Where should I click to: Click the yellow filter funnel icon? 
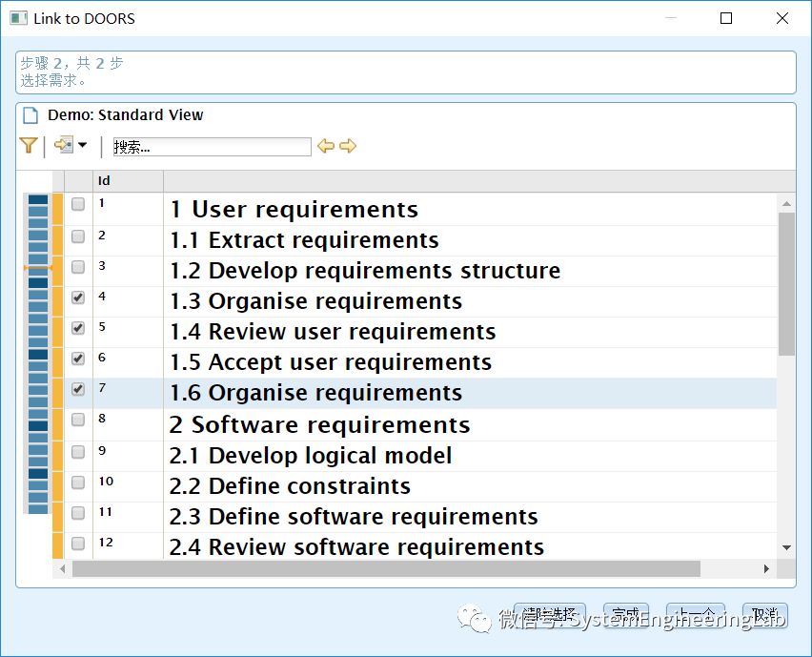(29, 146)
